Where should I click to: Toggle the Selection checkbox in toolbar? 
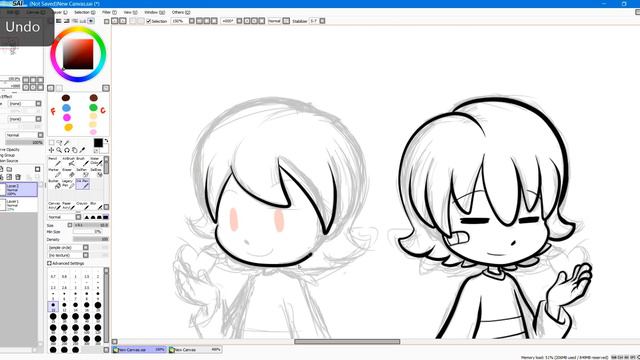[x=149, y=21]
